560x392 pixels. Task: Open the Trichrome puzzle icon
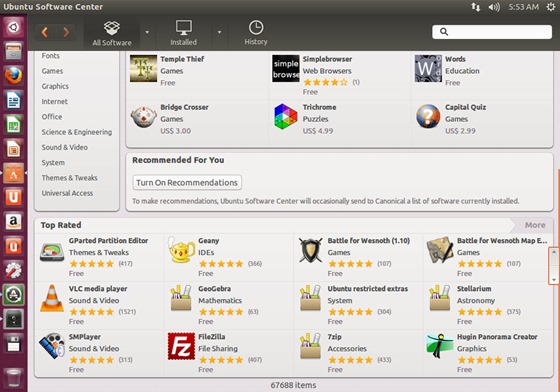286,116
